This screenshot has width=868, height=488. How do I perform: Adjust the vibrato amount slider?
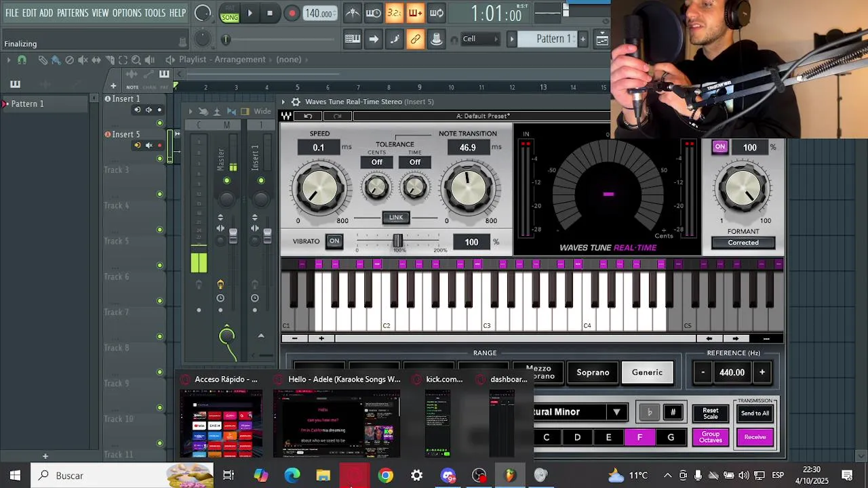[x=398, y=241]
